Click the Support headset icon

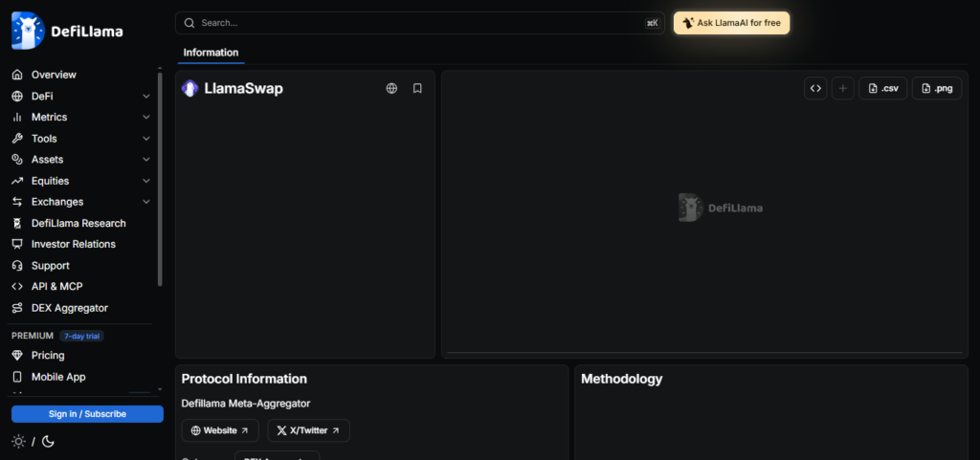click(17, 265)
